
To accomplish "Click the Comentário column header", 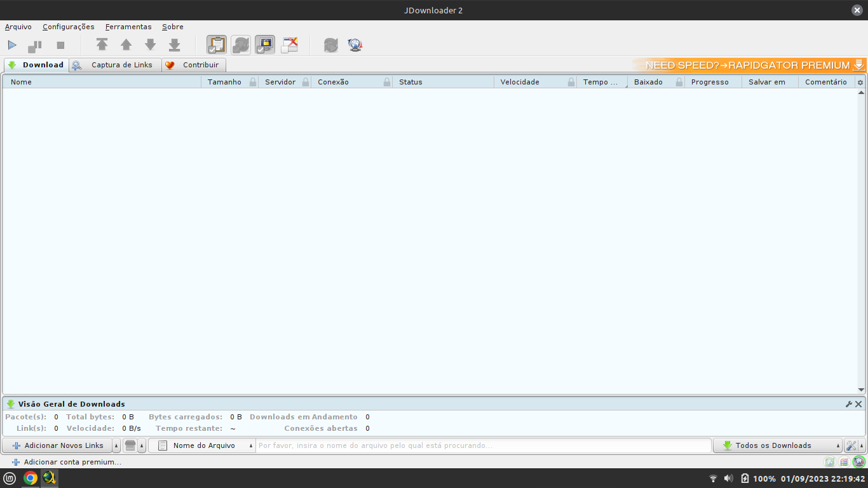I will click(x=826, y=82).
